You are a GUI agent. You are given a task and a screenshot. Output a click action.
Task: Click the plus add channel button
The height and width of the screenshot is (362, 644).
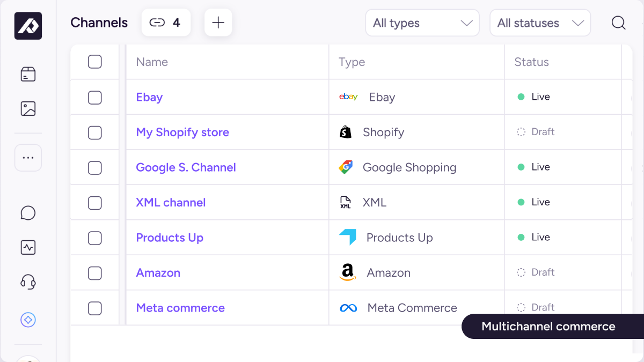click(218, 23)
